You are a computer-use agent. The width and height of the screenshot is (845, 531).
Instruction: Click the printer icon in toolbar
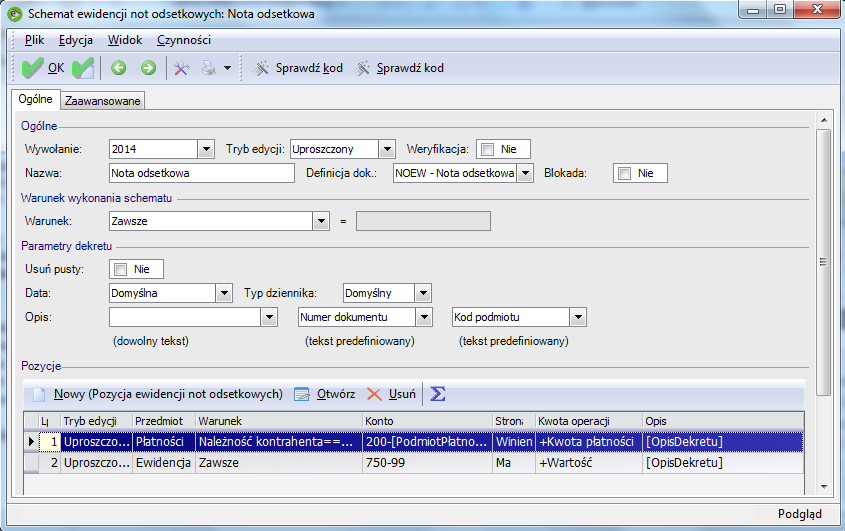209,68
